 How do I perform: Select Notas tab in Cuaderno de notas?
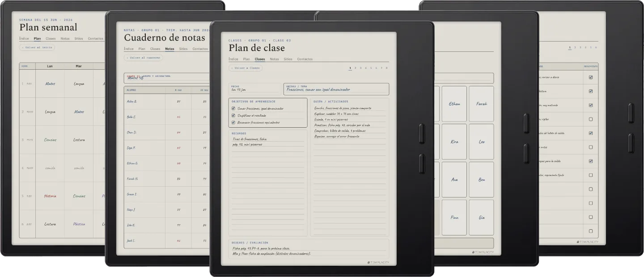point(169,49)
